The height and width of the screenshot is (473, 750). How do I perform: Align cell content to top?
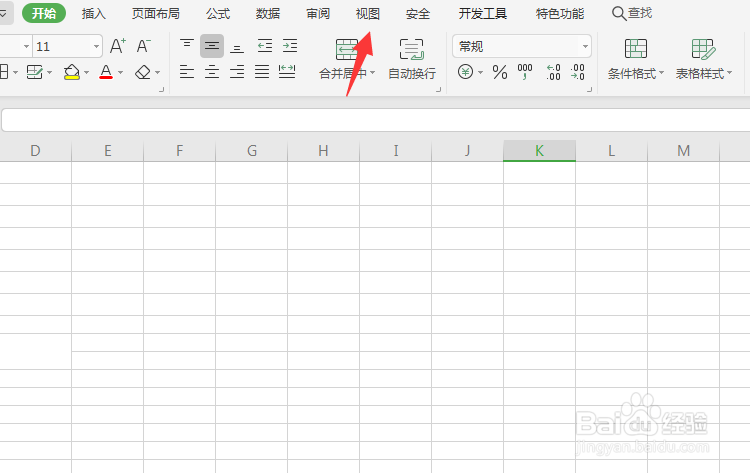click(x=187, y=45)
